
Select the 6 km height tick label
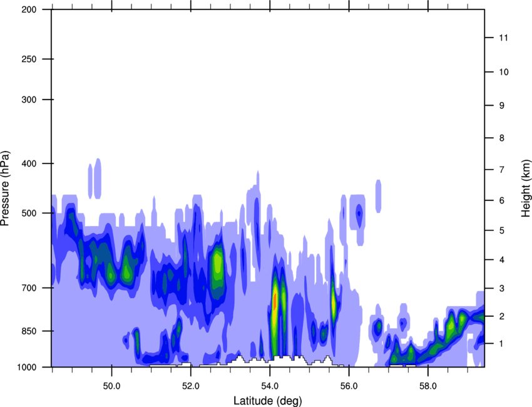pos(502,200)
